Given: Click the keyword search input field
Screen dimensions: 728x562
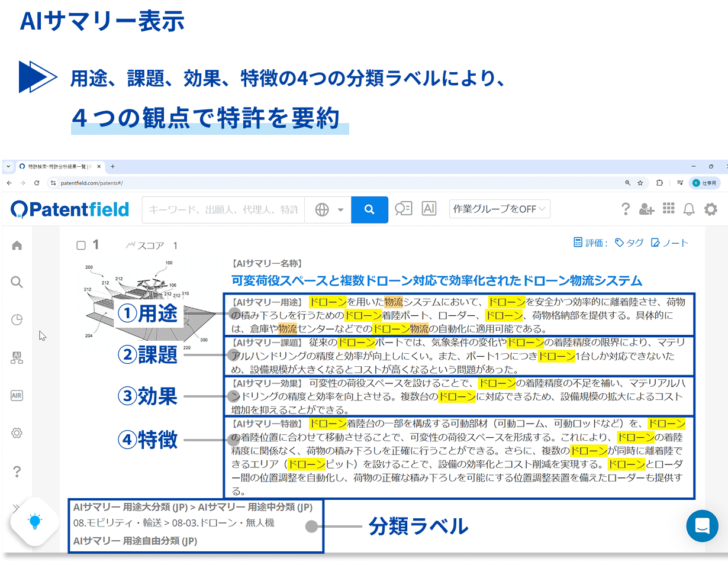Looking at the screenshot, I should click(223, 209).
